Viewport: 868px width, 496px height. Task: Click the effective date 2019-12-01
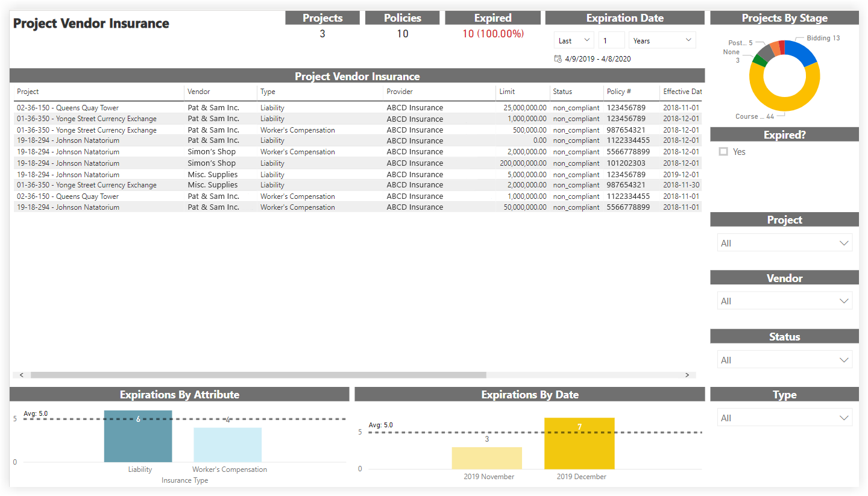(x=681, y=175)
